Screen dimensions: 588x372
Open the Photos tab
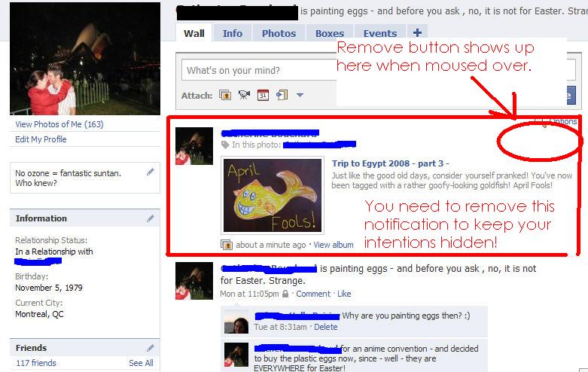(279, 33)
